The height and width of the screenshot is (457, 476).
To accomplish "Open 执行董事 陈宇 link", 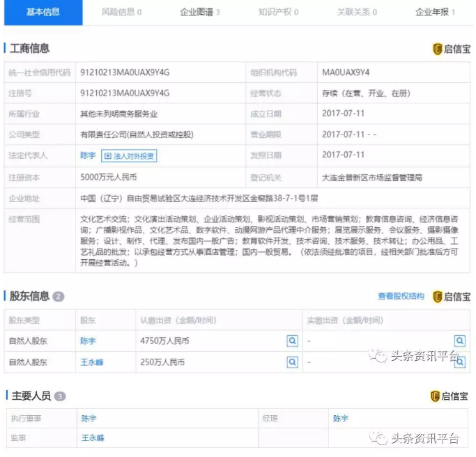I will pos(89,419).
